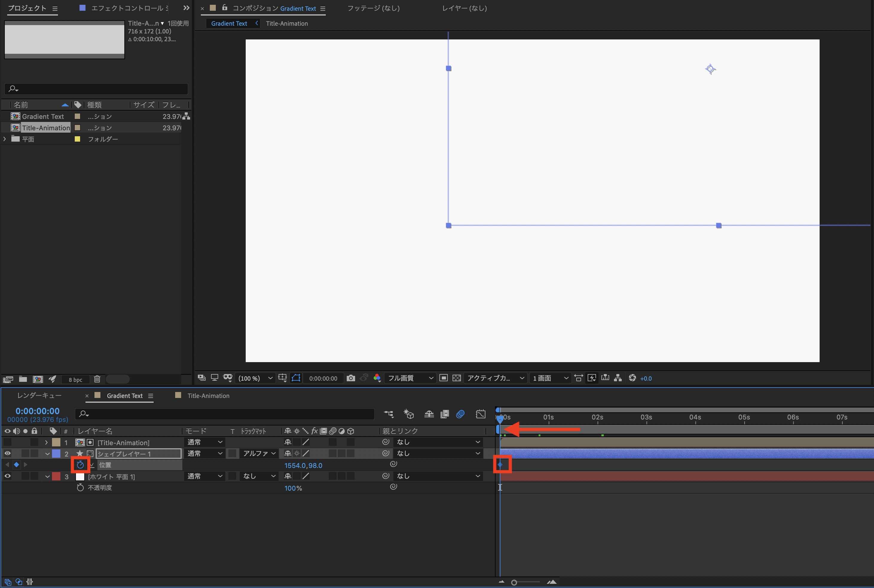Image resolution: width=874 pixels, height=588 pixels.
Task: Enable motion blur switch in timeline
Action: [x=460, y=414]
